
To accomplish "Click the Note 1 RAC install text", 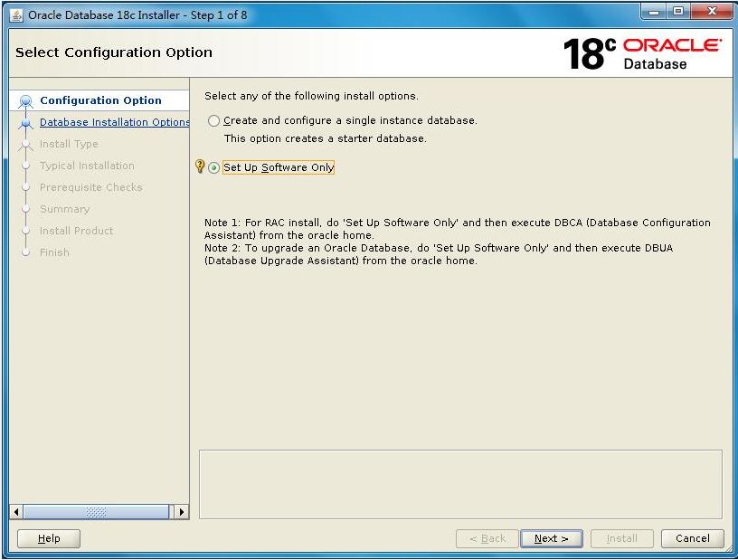I will click(x=457, y=228).
